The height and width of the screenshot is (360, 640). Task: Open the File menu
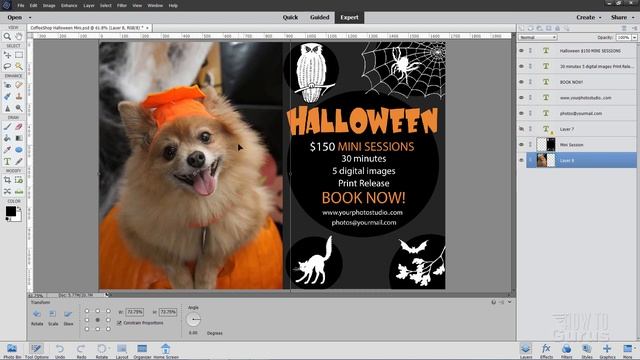[20, 6]
